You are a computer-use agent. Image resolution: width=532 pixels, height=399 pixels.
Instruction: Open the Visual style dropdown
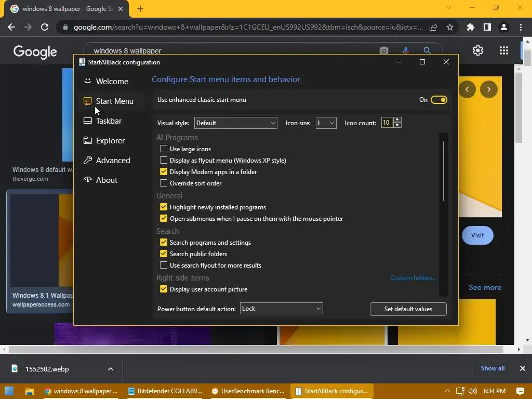(x=235, y=123)
